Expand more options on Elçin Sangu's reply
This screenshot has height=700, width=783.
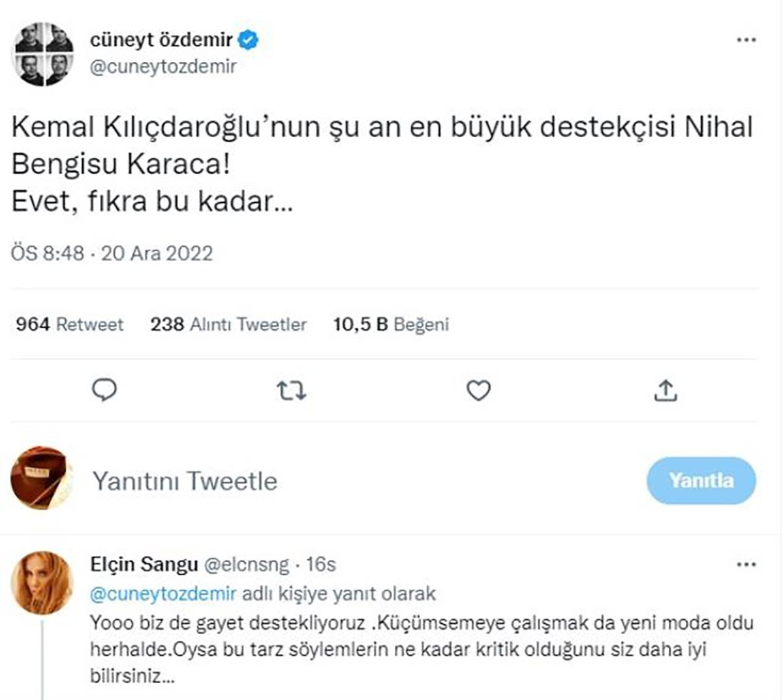[x=746, y=564]
